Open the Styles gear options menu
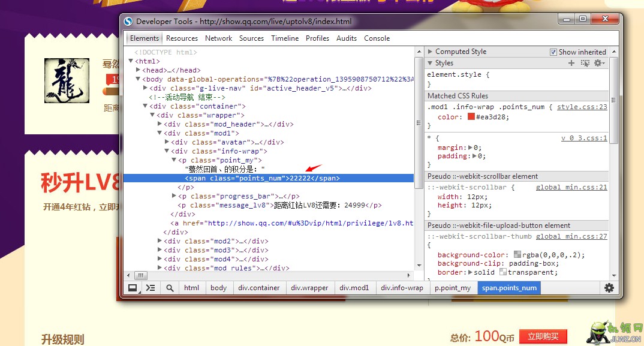The height and width of the screenshot is (346, 644). point(599,63)
